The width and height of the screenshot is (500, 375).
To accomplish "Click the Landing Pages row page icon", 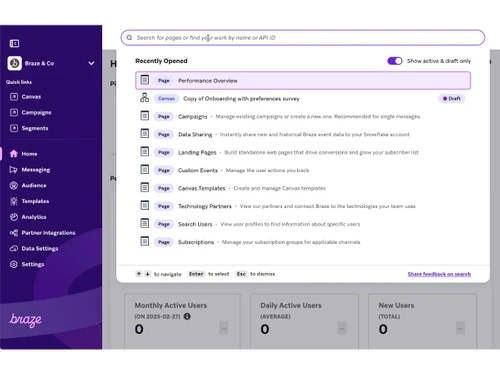I will [144, 151].
